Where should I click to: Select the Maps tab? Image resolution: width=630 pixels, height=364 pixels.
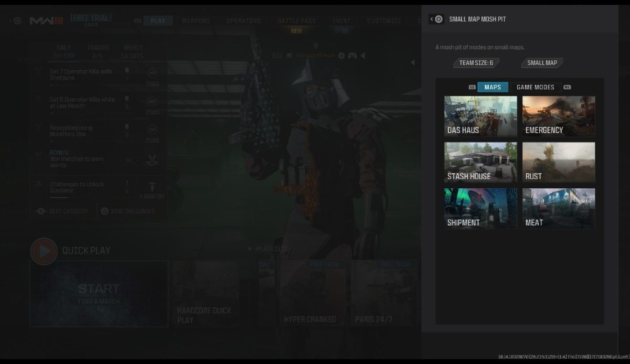pos(492,87)
